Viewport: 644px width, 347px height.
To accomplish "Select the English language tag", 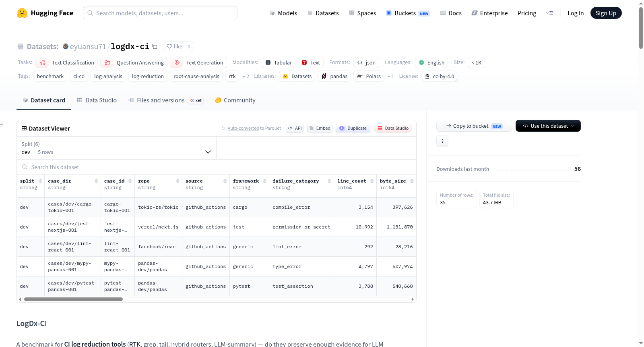I will point(431,62).
